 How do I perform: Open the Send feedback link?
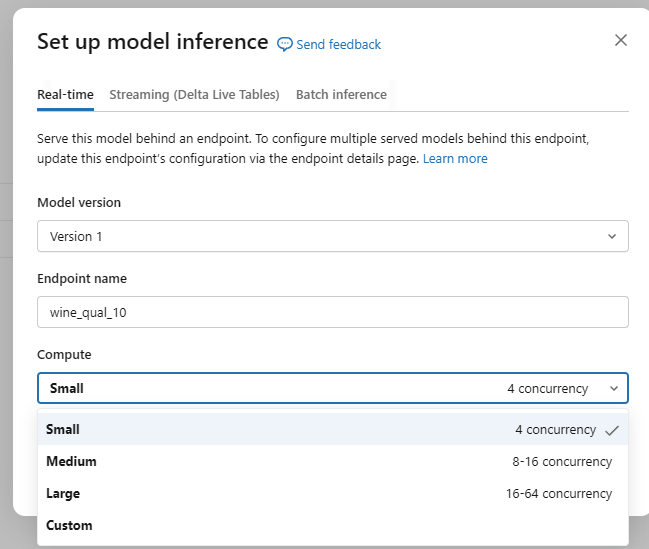[339, 44]
